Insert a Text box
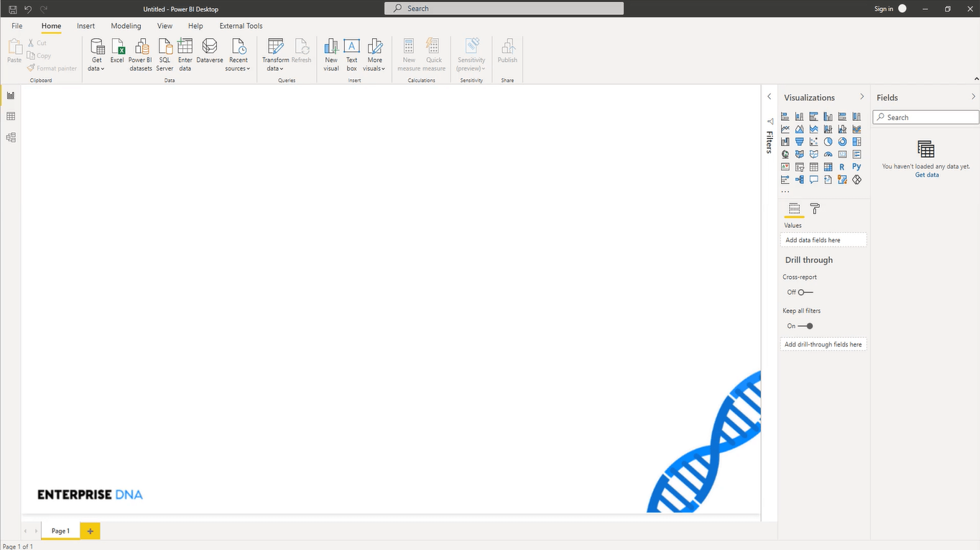The image size is (980, 550). point(351,55)
